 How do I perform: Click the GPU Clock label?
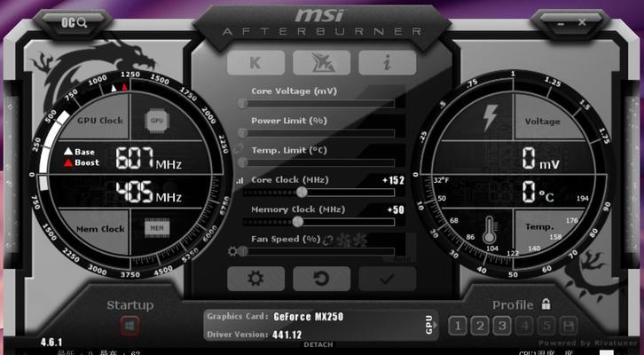tap(100, 121)
